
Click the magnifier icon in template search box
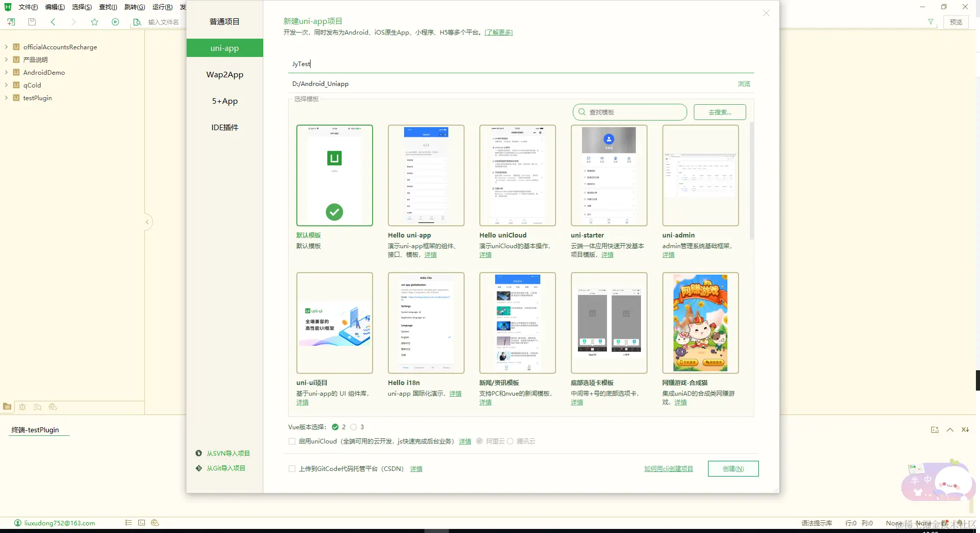(582, 112)
